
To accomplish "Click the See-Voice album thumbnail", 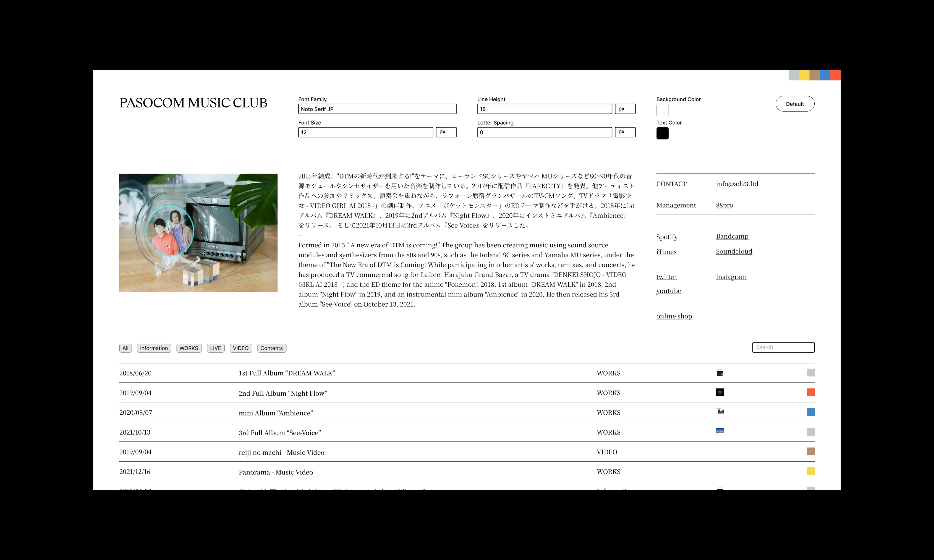I will (x=720, y=430).
